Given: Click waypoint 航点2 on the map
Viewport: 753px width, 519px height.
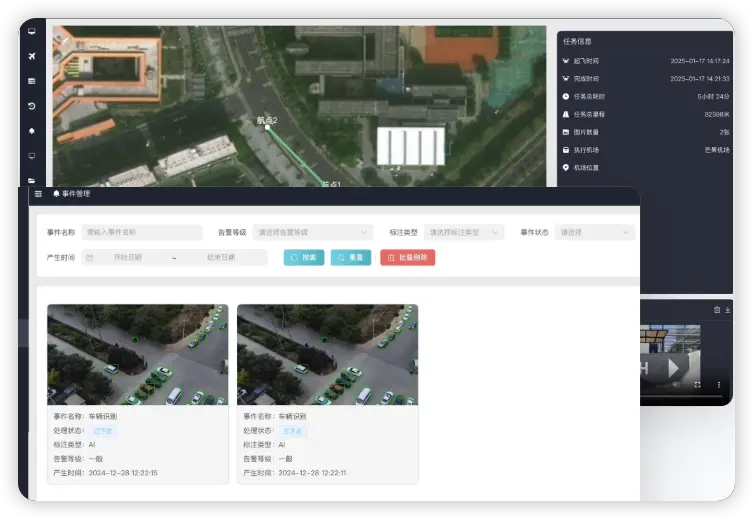Looking at the screenshot, I should (267, 127).
